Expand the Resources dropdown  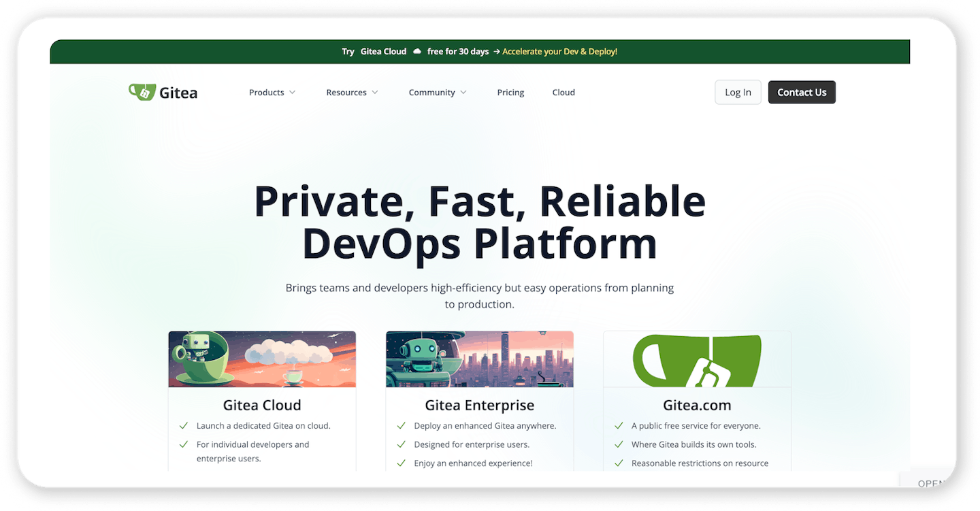[x=352, y=92]
